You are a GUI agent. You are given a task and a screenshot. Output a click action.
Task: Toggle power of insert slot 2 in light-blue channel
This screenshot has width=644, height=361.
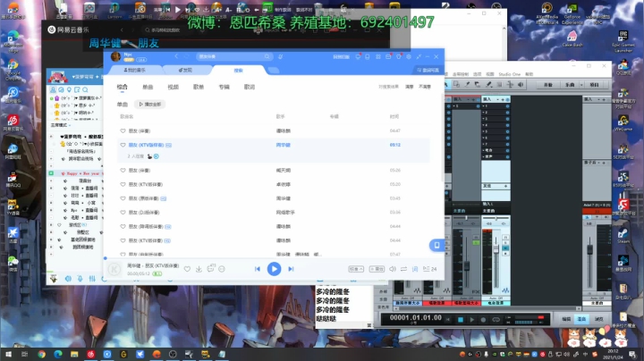click(507, 113)
